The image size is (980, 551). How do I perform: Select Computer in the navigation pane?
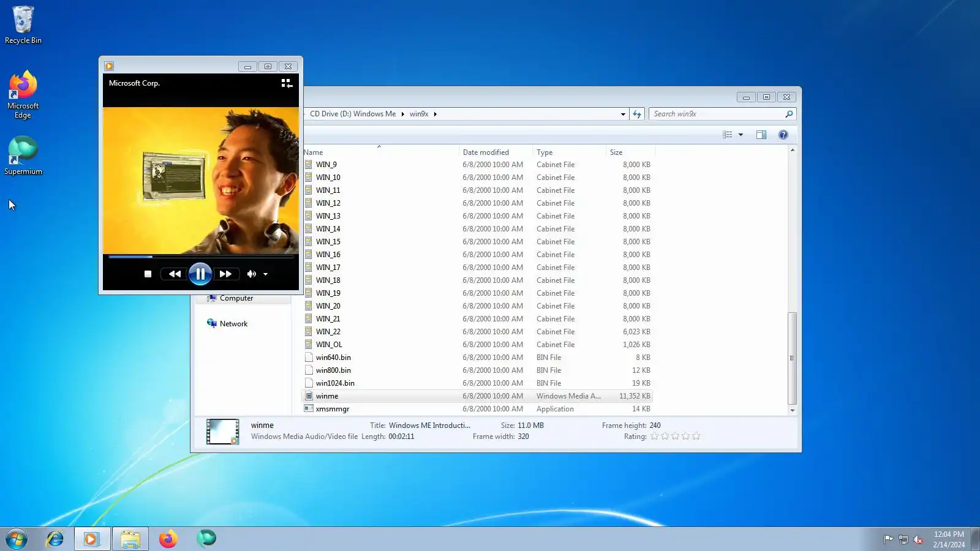tap(236, 298)
